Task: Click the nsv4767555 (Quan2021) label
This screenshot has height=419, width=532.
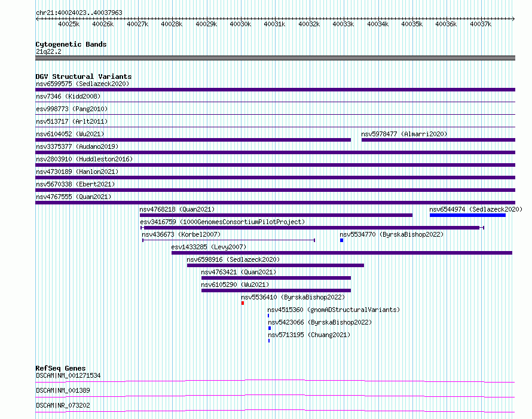Action: pyautogui.click(x=74, y=197)
